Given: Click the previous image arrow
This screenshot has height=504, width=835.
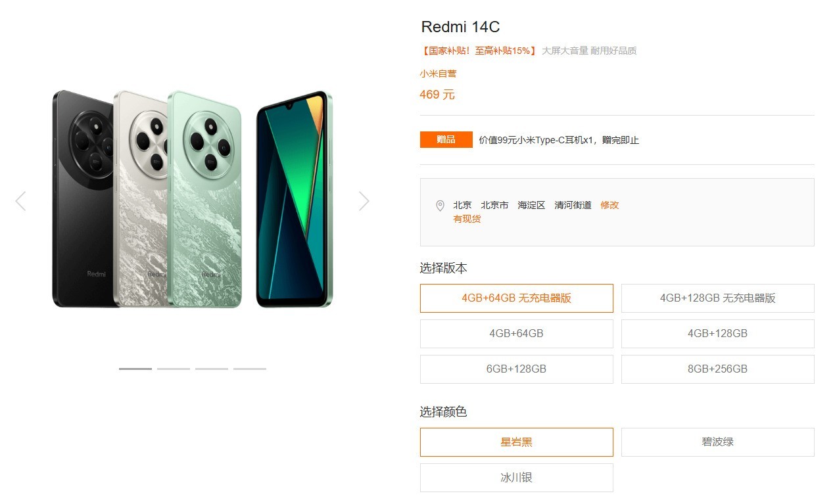Looking at the screenshot, I should click(x=20, y=201).
